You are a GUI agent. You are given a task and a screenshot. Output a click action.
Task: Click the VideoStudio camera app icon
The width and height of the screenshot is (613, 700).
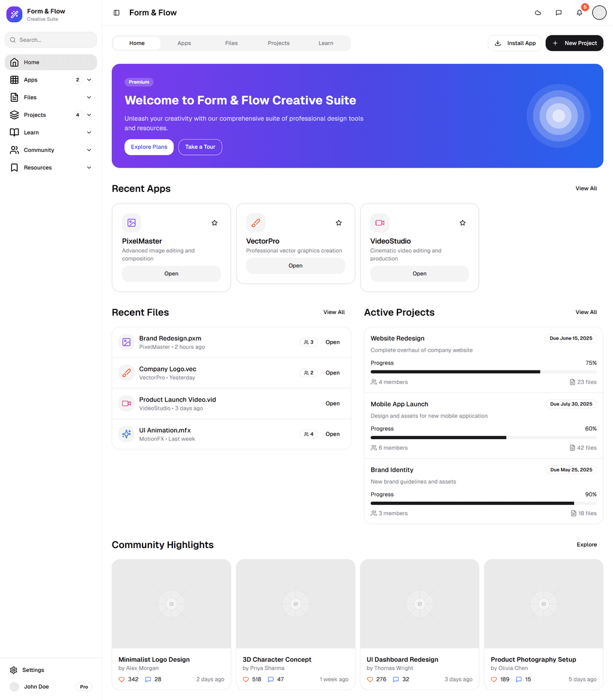pos(380,223)
